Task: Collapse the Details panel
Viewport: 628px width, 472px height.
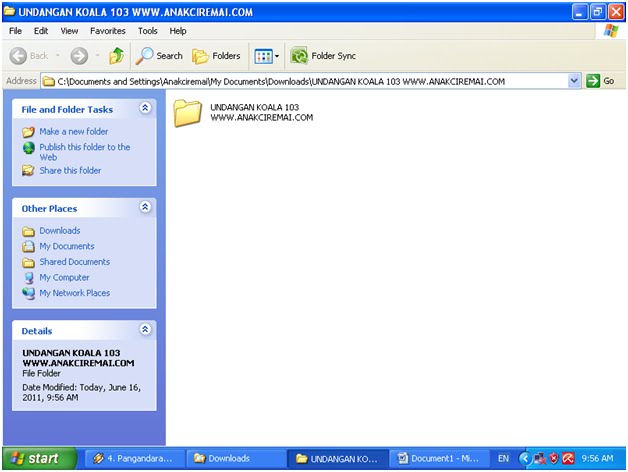Action: pyautogui.click(x=145, y=329)
